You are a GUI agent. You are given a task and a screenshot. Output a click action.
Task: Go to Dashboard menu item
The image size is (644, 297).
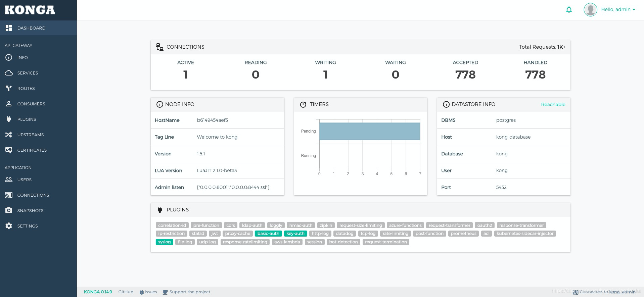coord(38,28)
